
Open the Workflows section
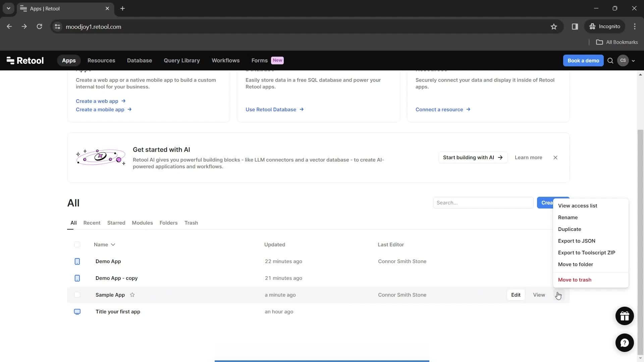226,60
